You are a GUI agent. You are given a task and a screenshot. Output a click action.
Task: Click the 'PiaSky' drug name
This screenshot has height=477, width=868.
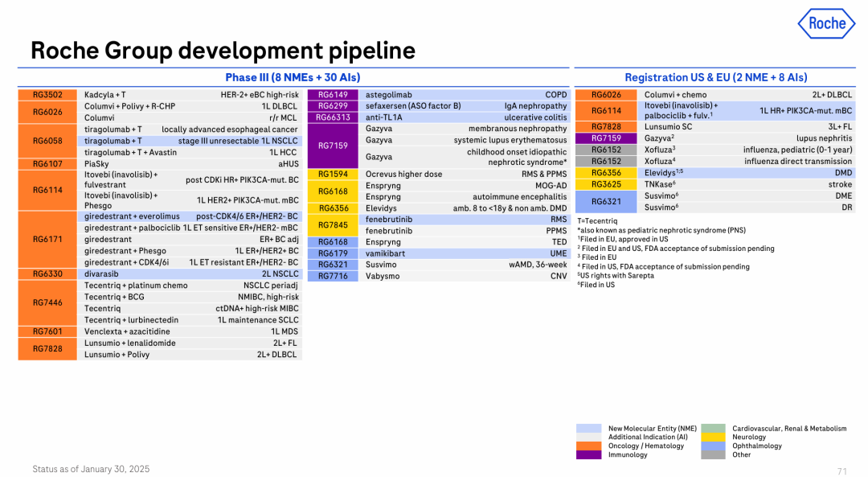point(96,164)
